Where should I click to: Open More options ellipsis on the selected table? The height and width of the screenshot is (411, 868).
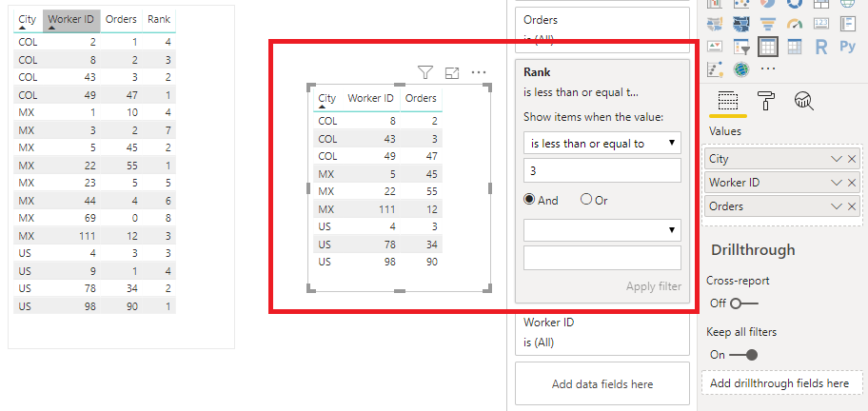(479, 72)
